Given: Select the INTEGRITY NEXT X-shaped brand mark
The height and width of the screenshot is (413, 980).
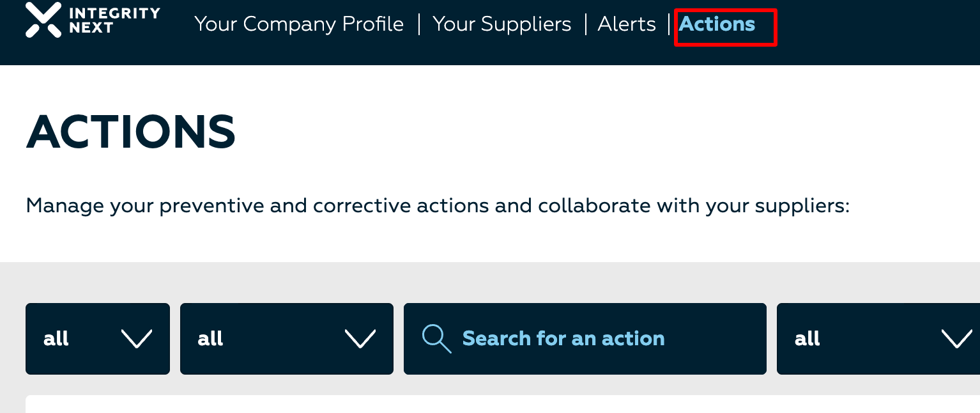Looking at the screenshot, I should tap(42, 20).
